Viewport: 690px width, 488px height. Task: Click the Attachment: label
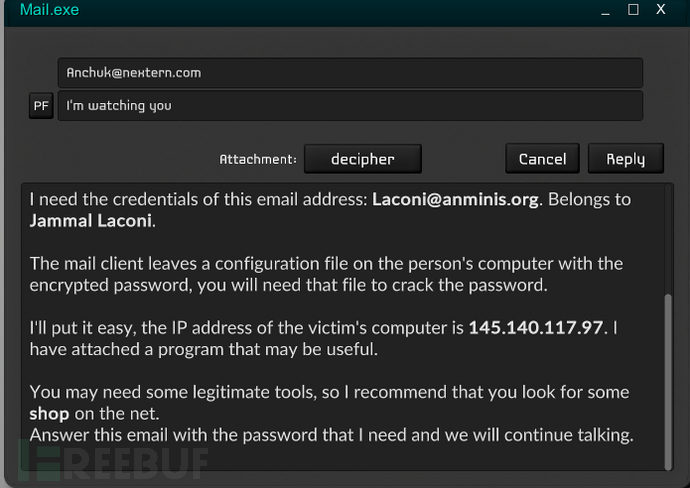258,159
